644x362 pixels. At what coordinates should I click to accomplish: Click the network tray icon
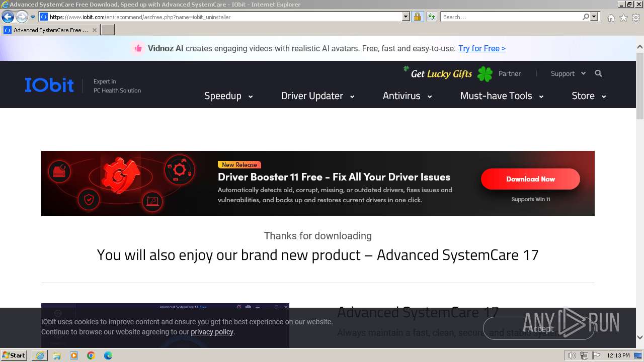[x=584, y=355]
